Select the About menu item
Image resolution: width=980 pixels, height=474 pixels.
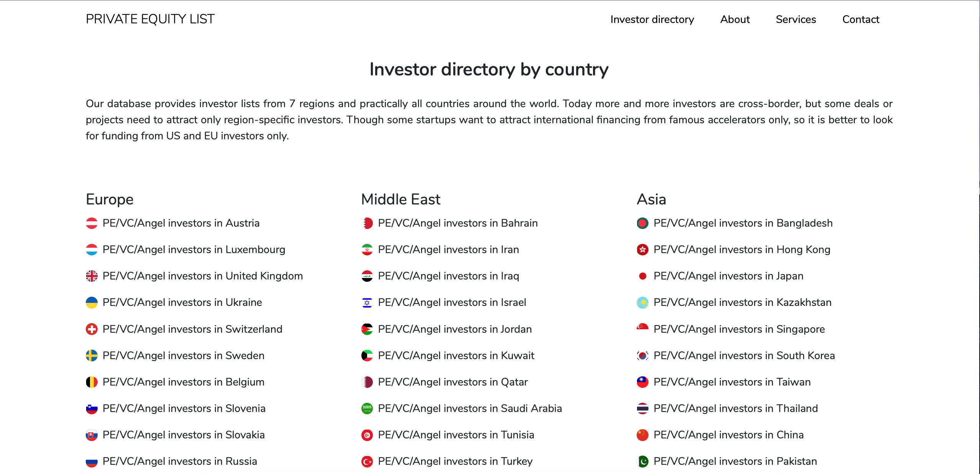pyautogui.click(x=735, y=19)
